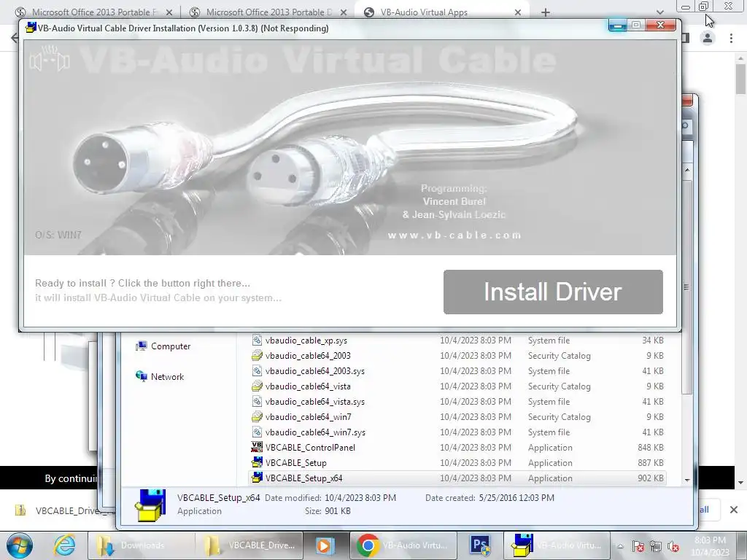Click the VBCABLE_Setup_x64 application icon
The image size is (747, 560).
(x=257, y=478)
